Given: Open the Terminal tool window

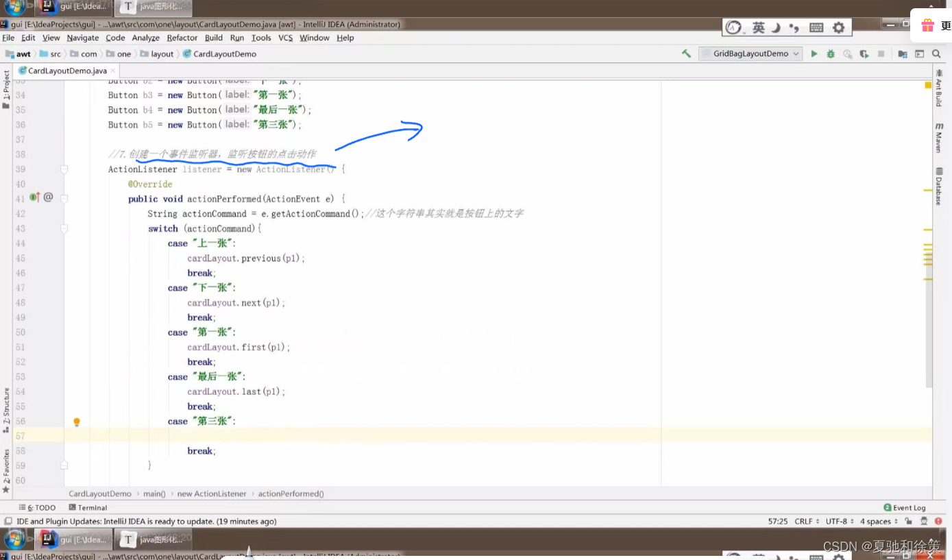Looking at the screenshot, I should tap(88, 507).
